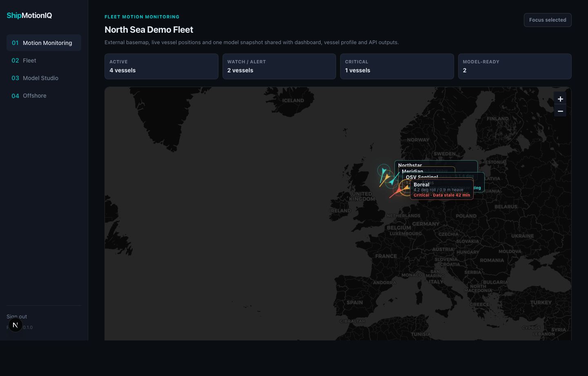Click the Northstar vessel label
This screenshot has width=588, height=376.
[410, 165]
